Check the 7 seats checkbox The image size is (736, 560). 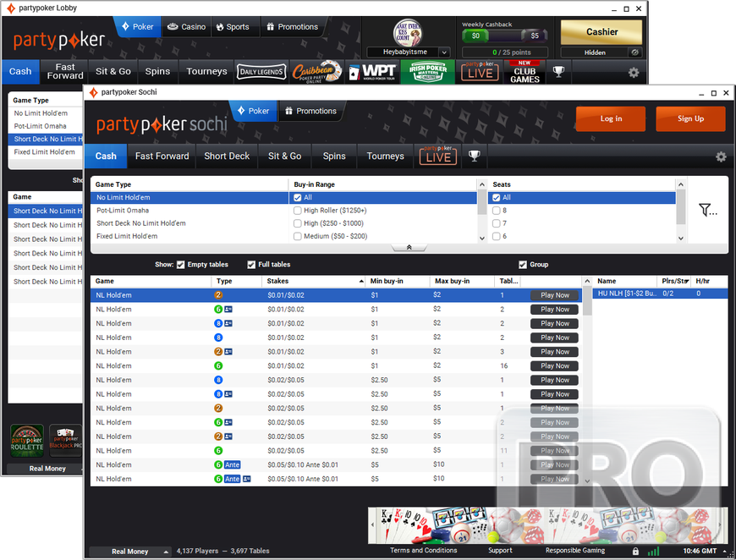[496, 223]
